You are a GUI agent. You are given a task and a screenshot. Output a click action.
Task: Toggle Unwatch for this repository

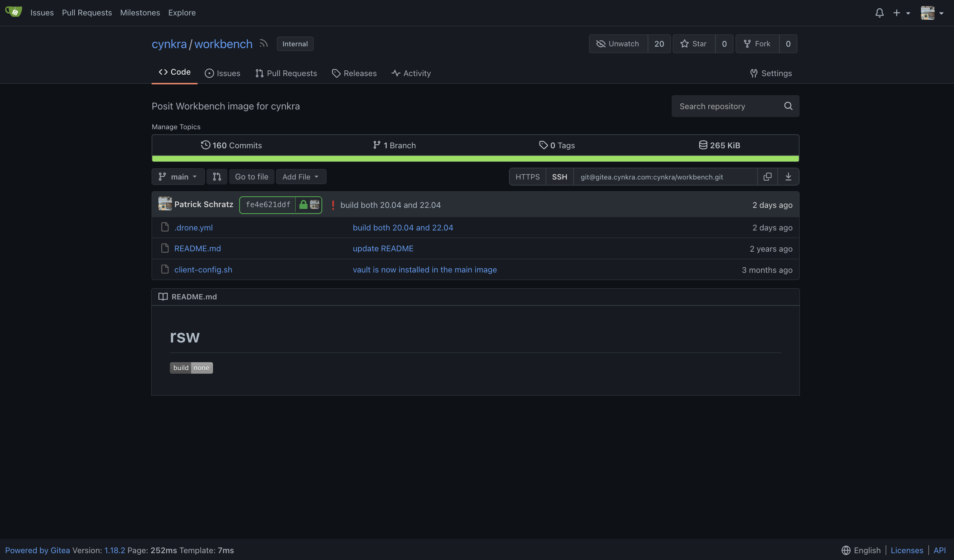point(618,44)
